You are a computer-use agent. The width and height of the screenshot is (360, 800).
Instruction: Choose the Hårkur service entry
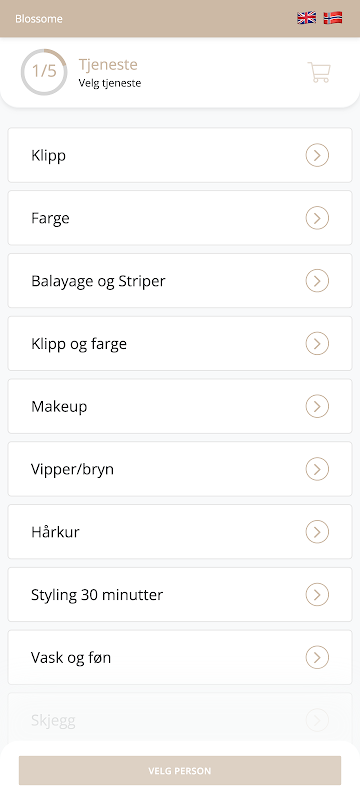tap(180, 532)
